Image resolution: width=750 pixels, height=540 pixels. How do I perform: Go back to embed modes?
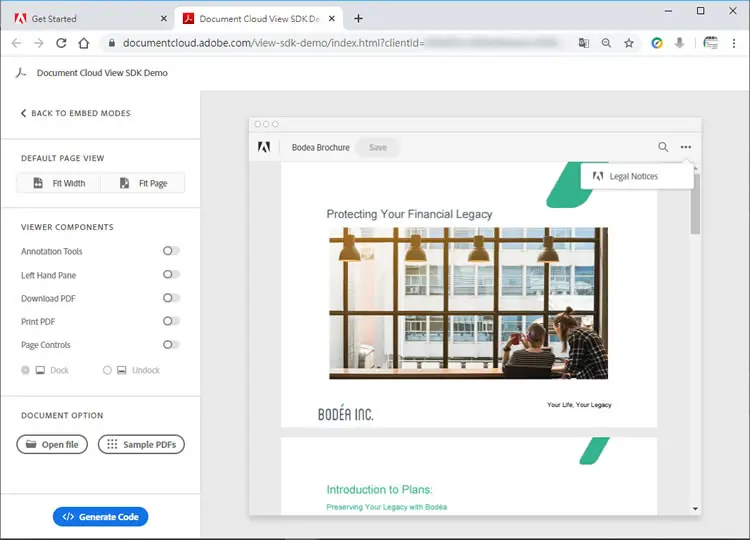click(x=76, y=113)
